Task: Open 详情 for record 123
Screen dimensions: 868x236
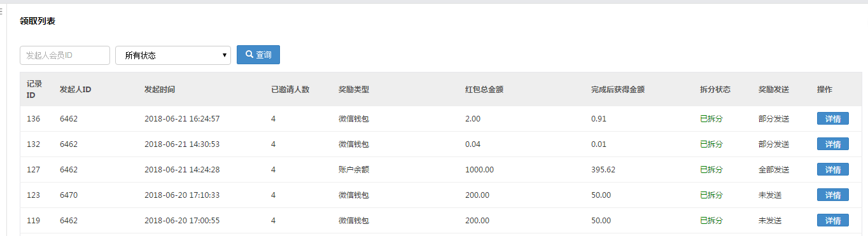Action: [x=832, y=195]
